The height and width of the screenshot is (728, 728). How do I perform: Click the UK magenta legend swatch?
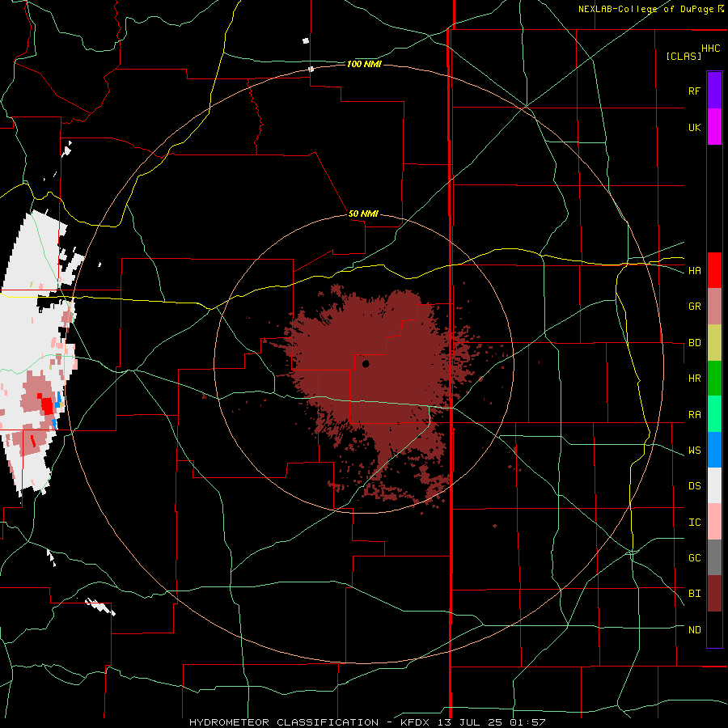point(714,127)
